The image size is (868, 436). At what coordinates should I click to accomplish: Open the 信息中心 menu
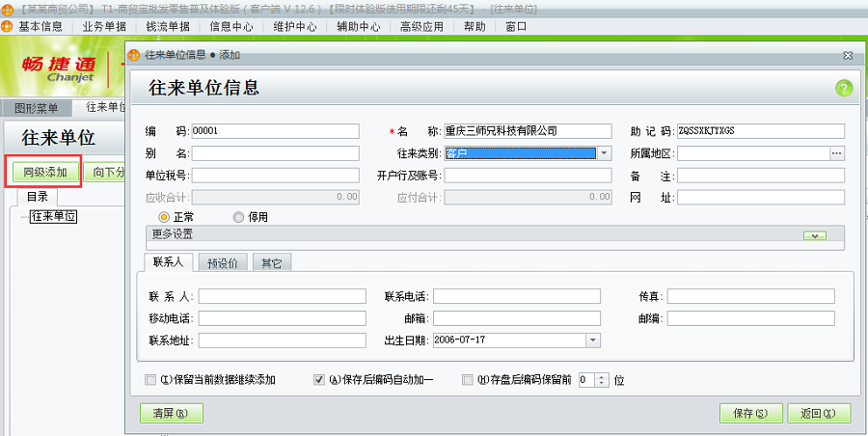pos(231,27)
